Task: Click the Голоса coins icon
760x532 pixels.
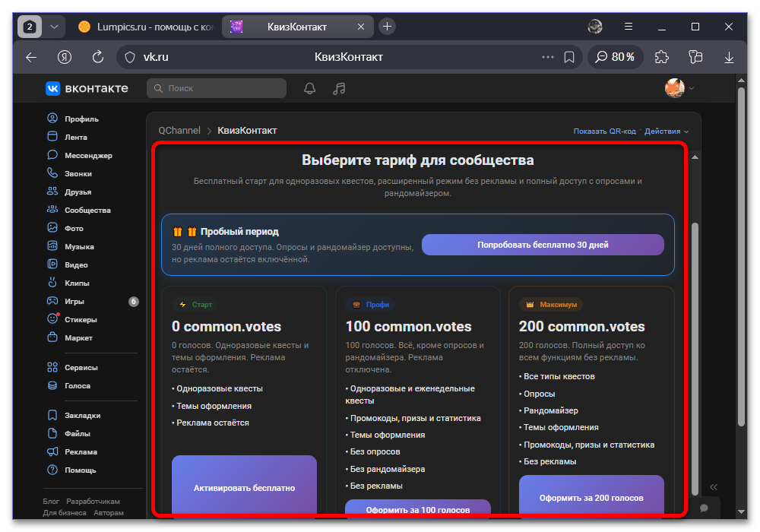Action: (52, 385)
